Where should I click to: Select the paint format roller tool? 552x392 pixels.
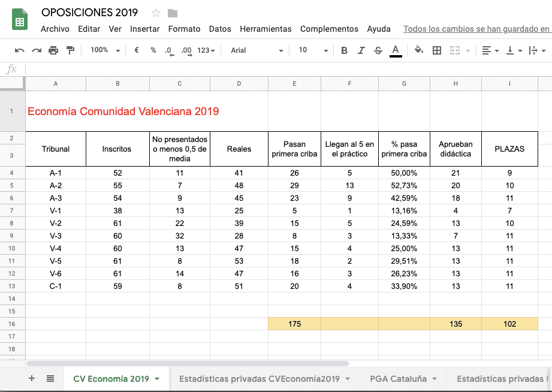70,50
